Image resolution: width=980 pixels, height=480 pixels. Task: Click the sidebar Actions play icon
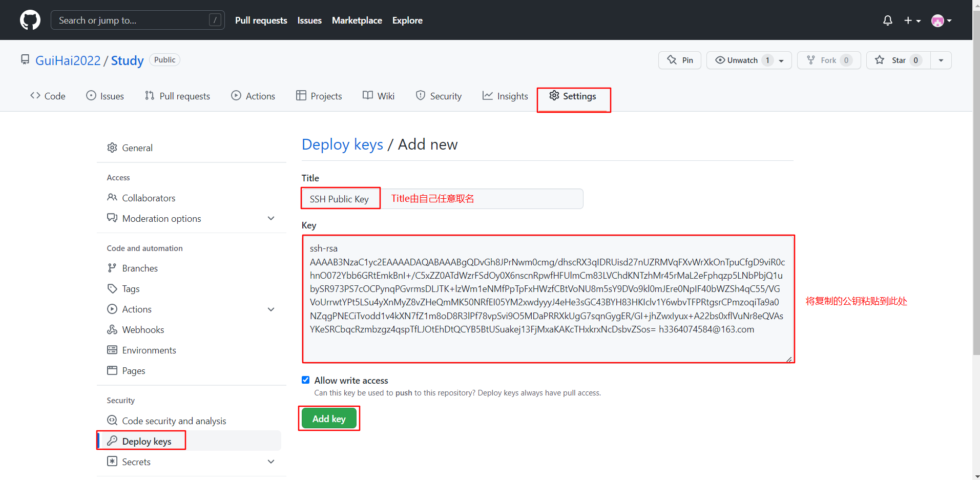112,309
